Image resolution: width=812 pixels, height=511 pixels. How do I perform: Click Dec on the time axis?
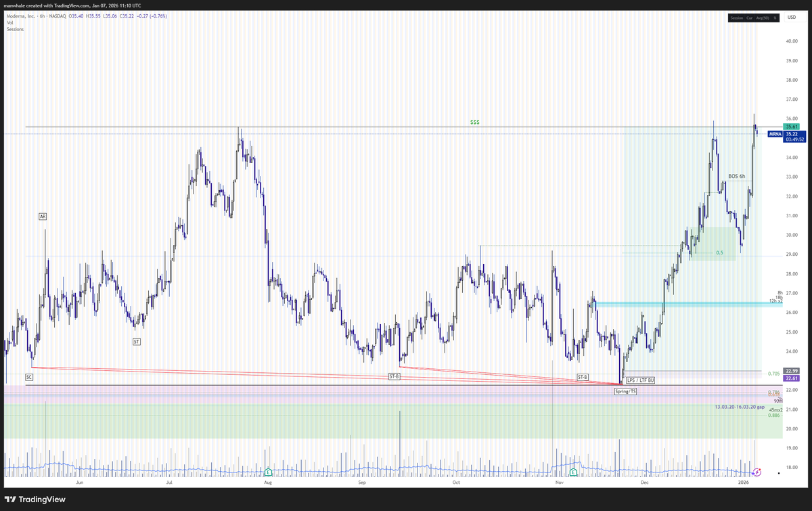click(644, 483)
